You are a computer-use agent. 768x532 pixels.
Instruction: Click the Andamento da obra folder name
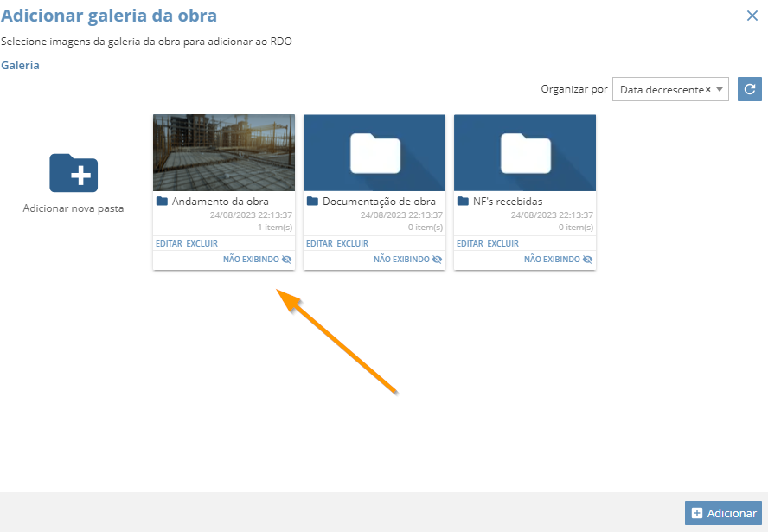220,202
